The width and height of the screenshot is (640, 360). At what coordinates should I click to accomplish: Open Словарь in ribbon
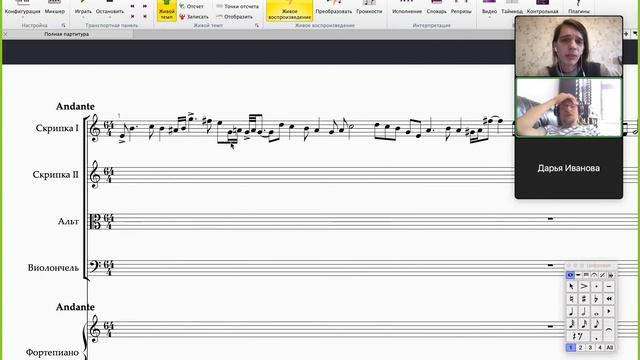click(436, 8)
